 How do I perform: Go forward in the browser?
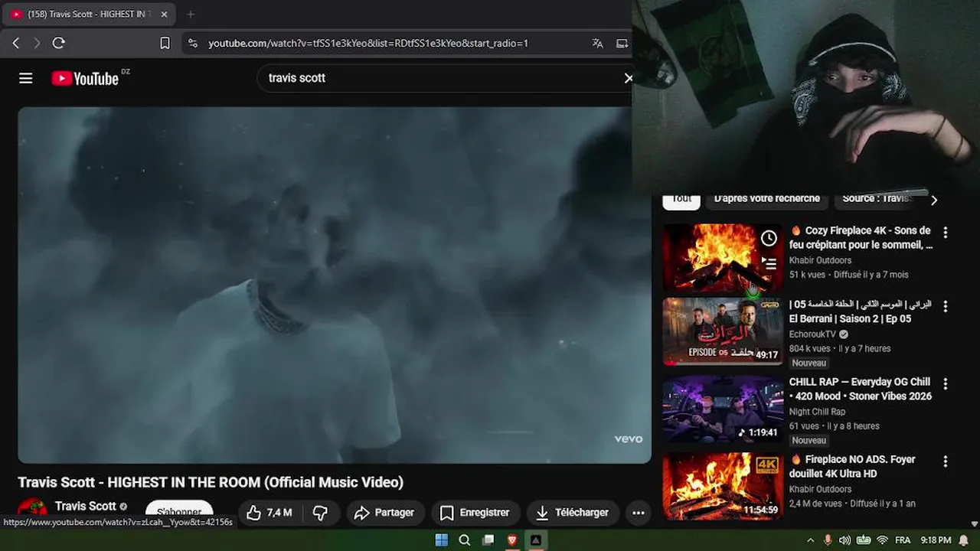(37, 44)
